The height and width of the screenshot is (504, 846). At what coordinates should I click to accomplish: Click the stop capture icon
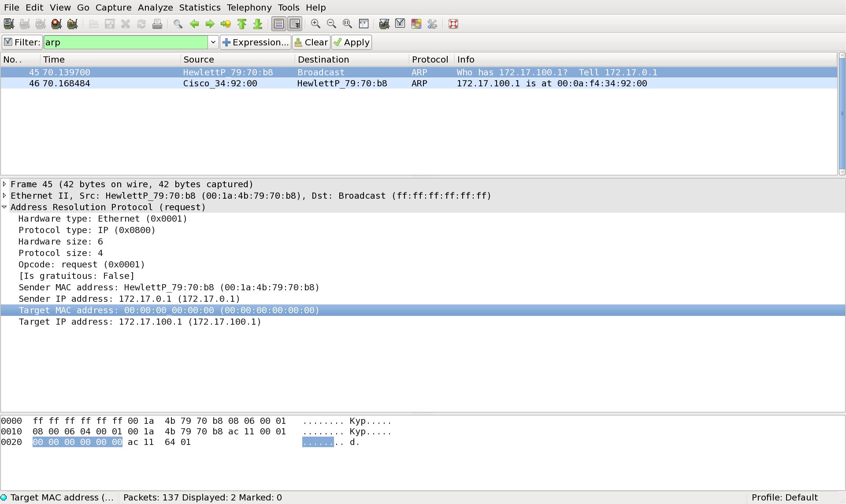click(x=56, y=24)
